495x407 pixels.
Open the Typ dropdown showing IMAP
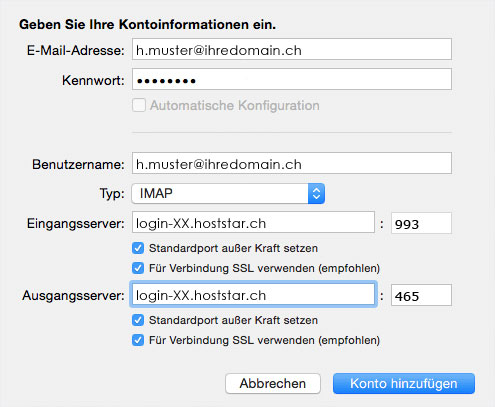[228, 194]
